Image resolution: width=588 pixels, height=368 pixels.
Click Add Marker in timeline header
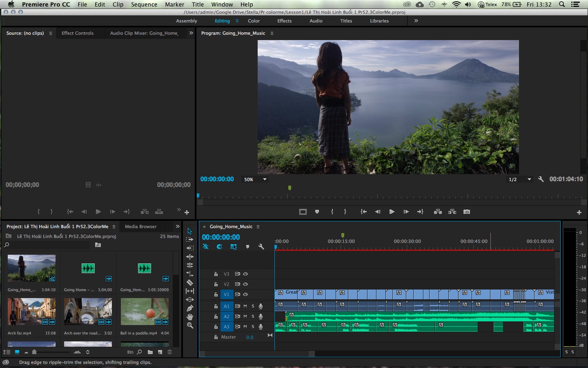247,247
